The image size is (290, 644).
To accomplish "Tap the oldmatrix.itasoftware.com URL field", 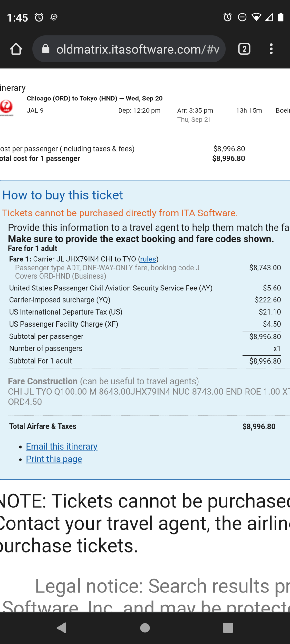I will (x=138, y=49).
